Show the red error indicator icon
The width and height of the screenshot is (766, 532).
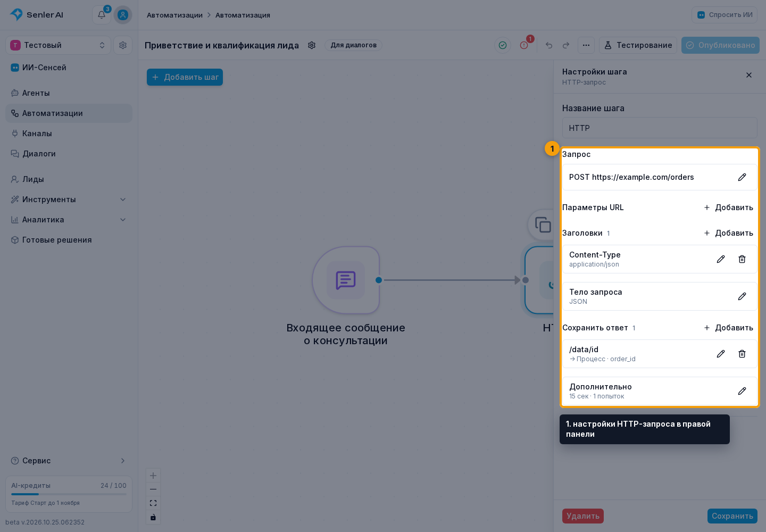[x=524, y=45]
